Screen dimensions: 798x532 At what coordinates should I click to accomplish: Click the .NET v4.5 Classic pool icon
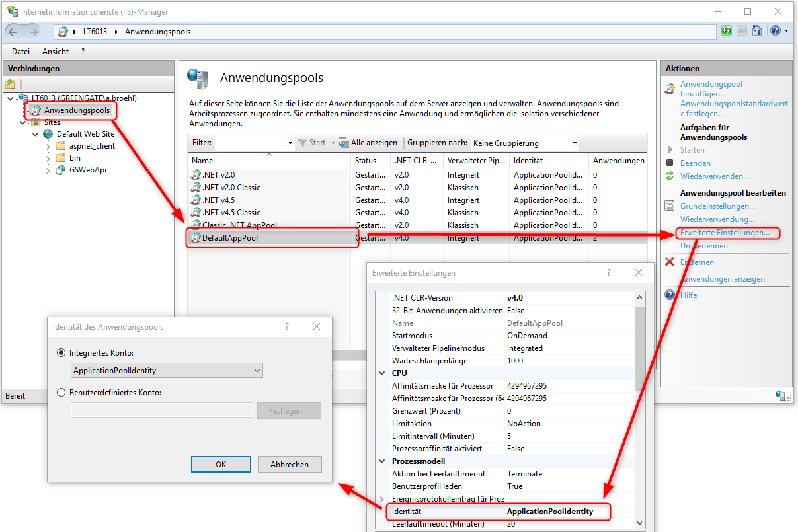click(196, 213)
